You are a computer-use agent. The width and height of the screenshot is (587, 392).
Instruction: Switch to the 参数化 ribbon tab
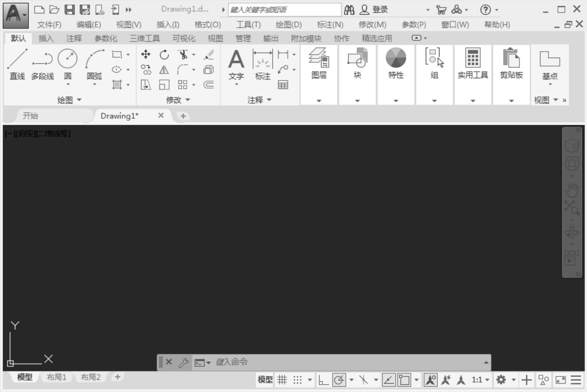click(106, 38)
